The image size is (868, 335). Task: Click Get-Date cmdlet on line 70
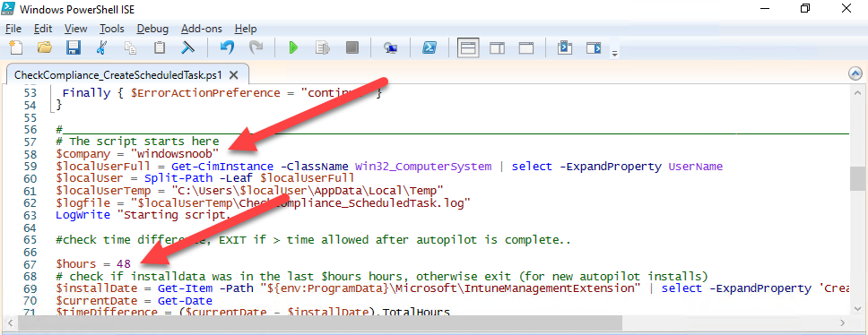(x=185, y=301)
